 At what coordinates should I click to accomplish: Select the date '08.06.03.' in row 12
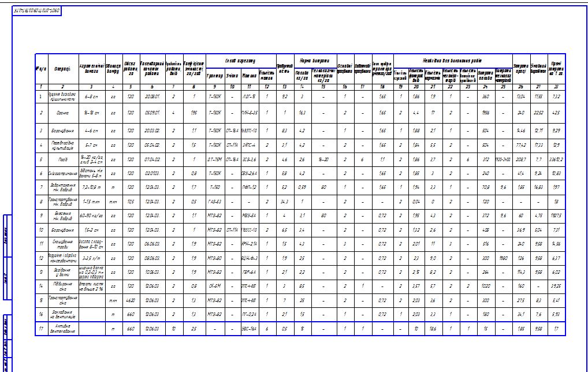[x=152, y=258]
